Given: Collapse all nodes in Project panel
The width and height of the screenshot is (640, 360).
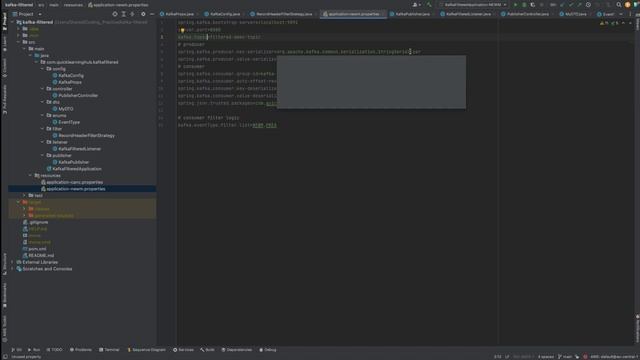Looking at the screenshot, I should point(132,14).
